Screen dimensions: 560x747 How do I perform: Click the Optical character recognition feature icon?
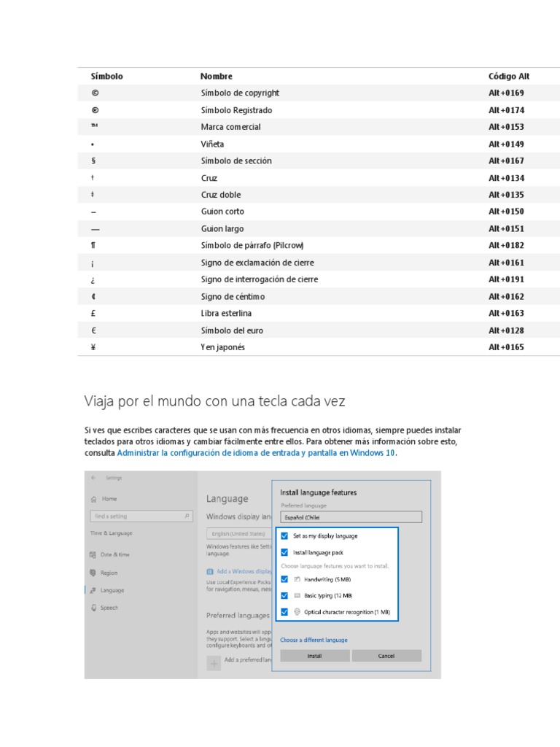click(297, 612)
